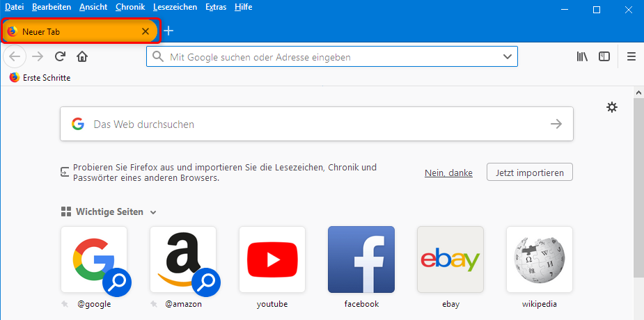Click the Wichtige Seiten heading
Image resolution: width=644 pixels, height=320 pixels.
point(109,212)
